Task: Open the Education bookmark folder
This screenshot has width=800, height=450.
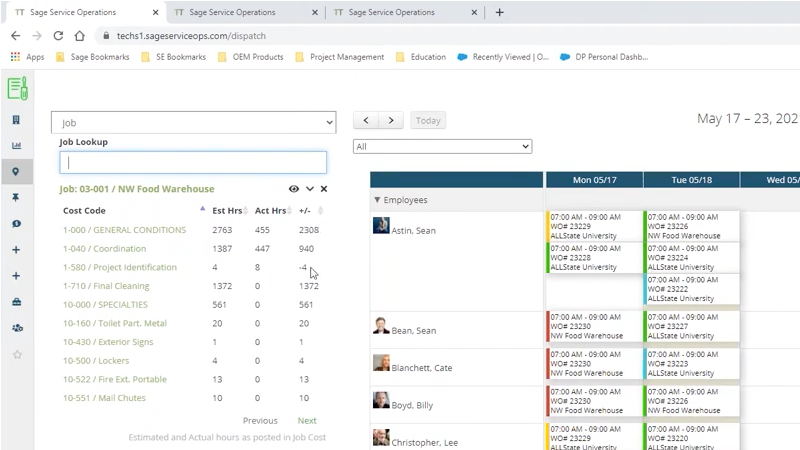Action: (421, 57)
